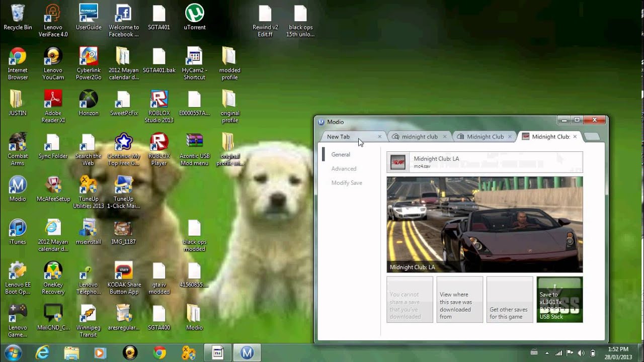Select the gta iv modded file

tap(159, 278)
